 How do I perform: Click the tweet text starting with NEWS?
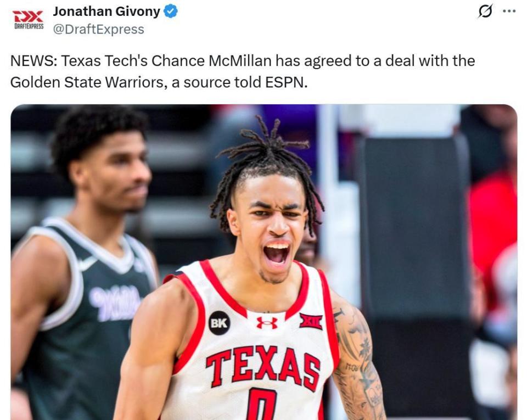coord(243,71)
